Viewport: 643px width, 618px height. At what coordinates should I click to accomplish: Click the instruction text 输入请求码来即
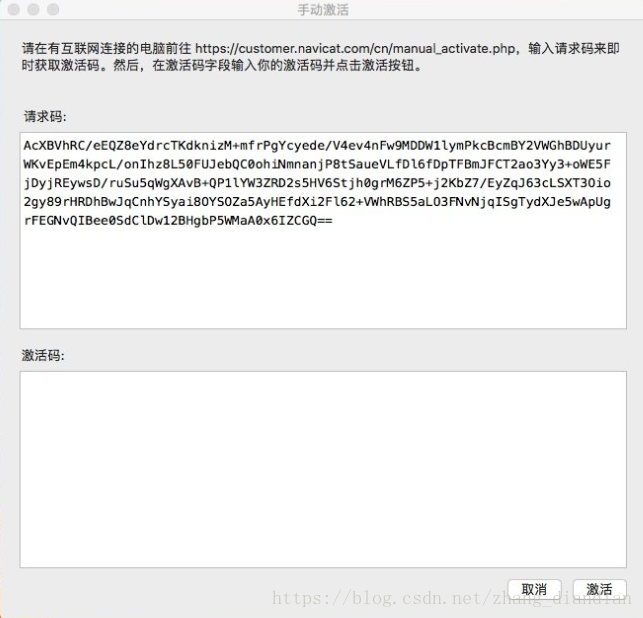[x=574, y=48]
